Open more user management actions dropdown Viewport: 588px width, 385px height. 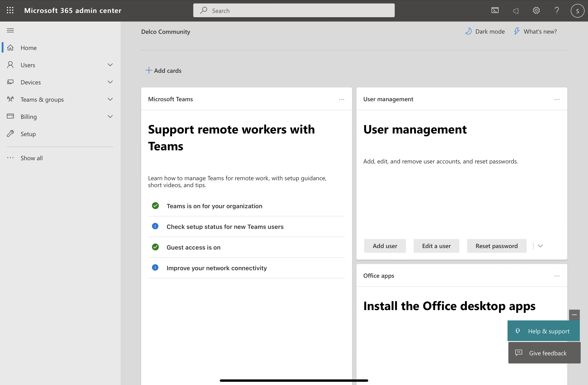coord(540,246)
